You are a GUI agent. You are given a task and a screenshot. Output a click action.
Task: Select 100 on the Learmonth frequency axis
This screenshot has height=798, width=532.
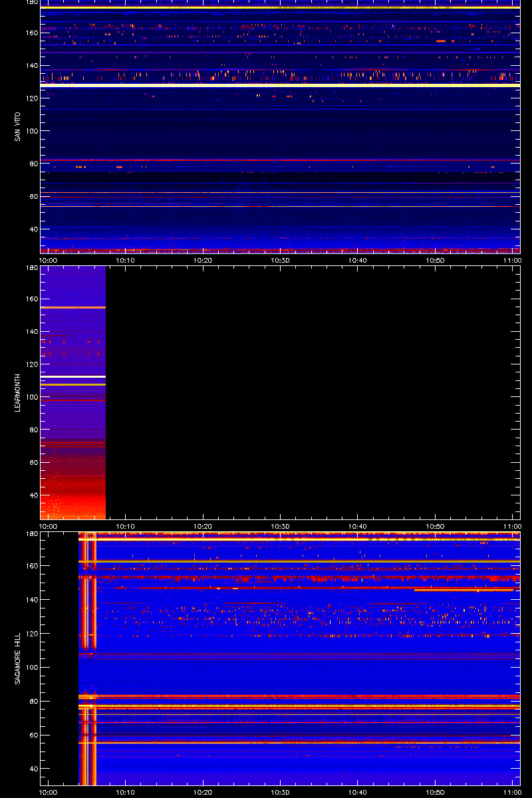point(31,397)
